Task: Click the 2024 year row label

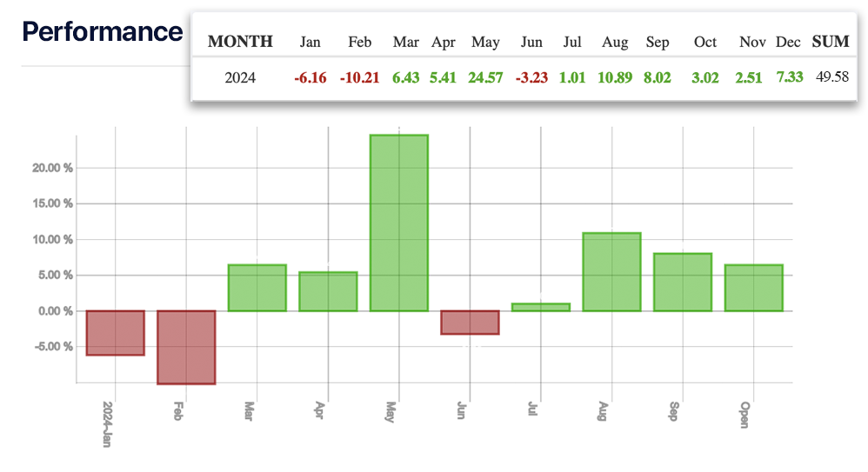Action: tap(240, 77)
